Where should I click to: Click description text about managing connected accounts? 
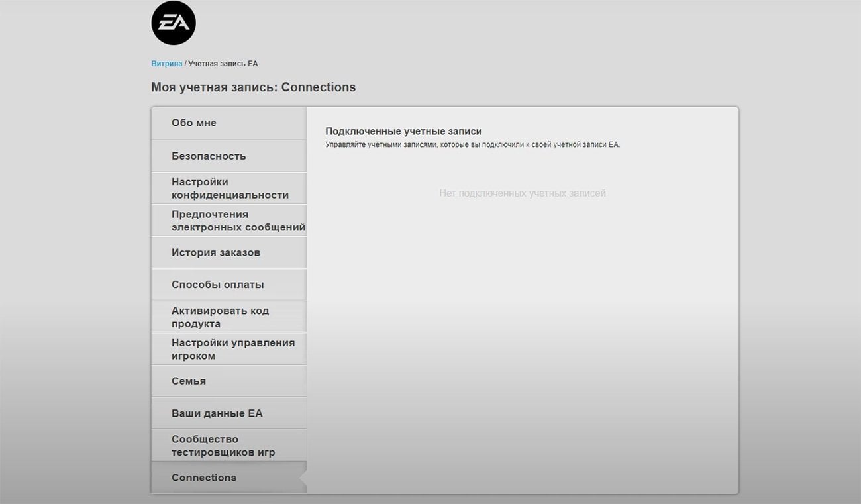pyautogui.click(x=473, y=144)
